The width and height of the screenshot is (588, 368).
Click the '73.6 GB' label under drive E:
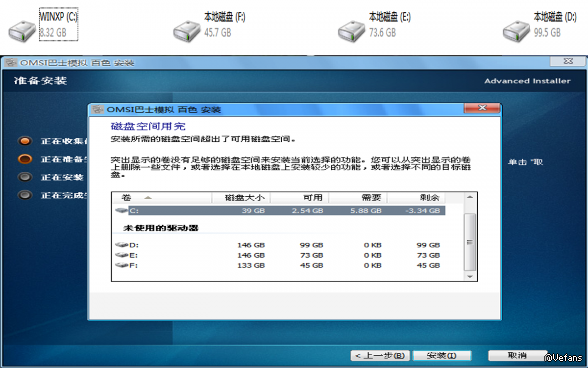pos(382,33)
